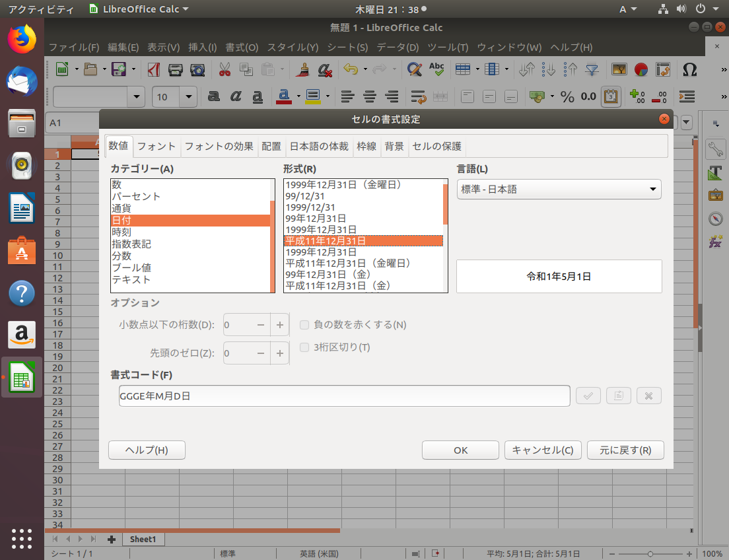Click the Insert Chart toolbar icon
The image size is (729, 560).
point(641,69)
